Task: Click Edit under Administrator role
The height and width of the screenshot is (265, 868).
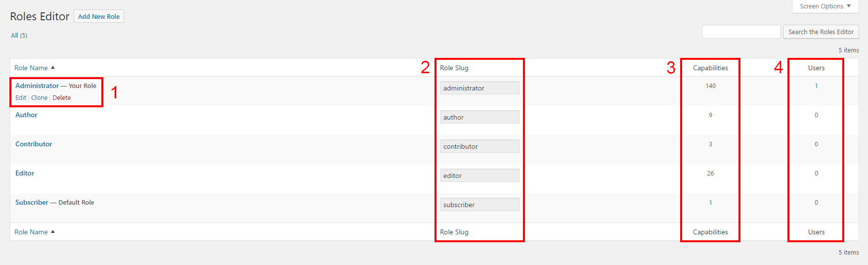Action: click(x=21, y=97)
